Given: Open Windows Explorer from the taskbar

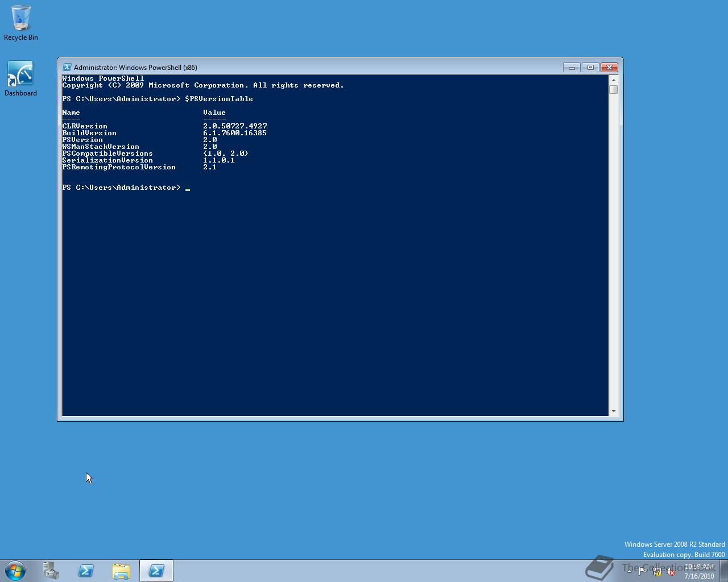Looking at the screenshot, I should point(121,571).
